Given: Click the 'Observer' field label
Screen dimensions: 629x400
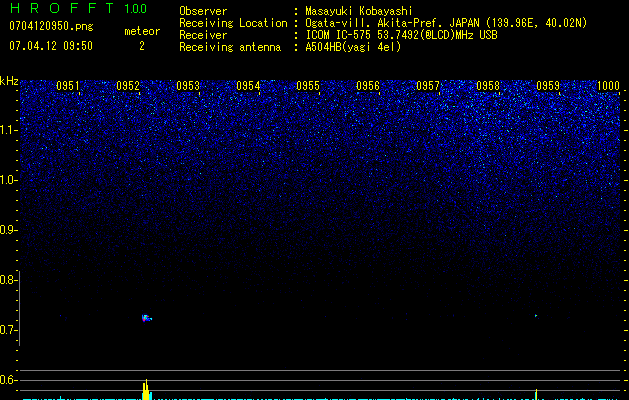Looking at the screenshot, I should pyautogui.click(x=203, y=11).
